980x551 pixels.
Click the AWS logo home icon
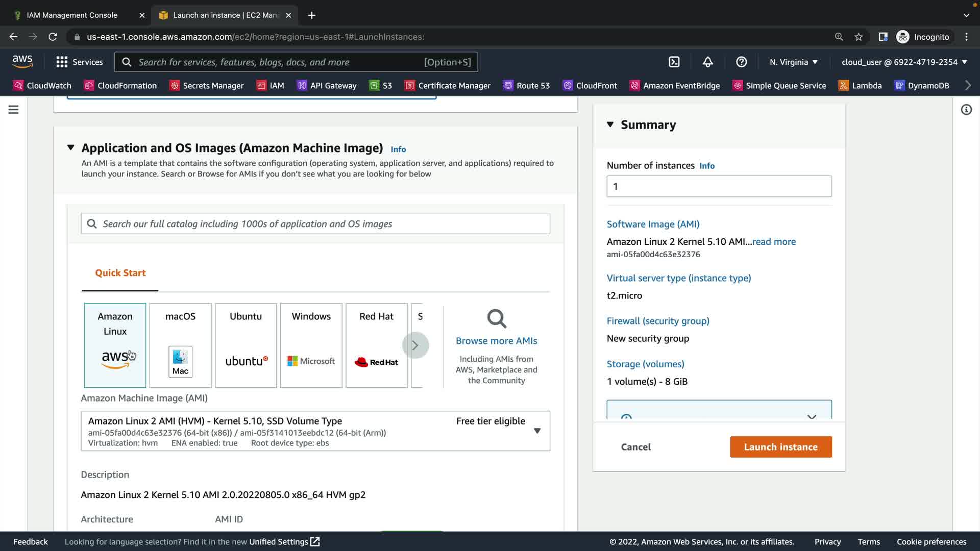22,62
